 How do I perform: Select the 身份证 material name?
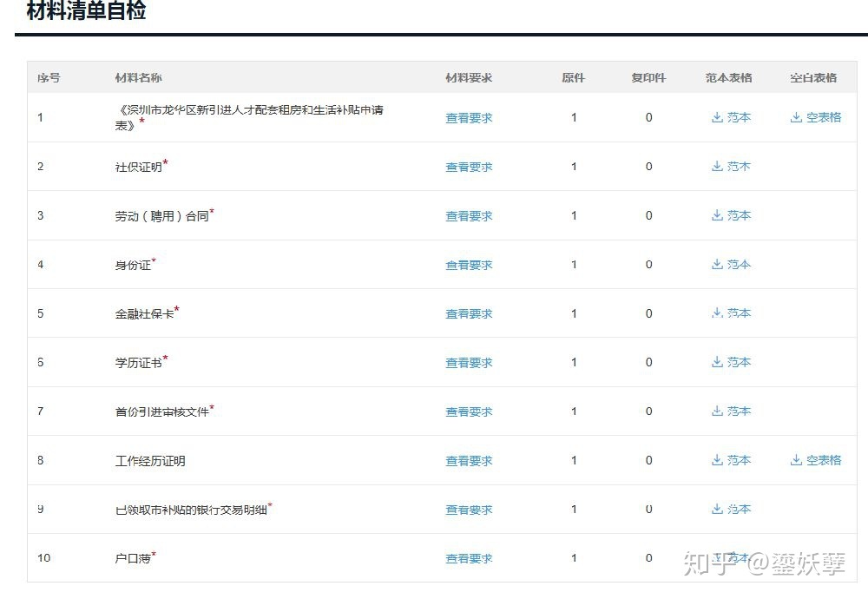point(133,265)
